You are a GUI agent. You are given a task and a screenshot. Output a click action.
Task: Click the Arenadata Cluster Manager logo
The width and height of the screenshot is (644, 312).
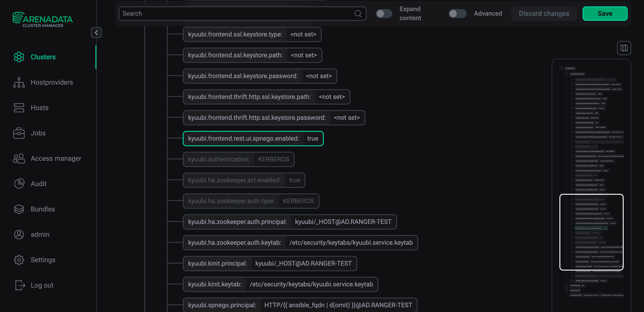coord(43,19)
